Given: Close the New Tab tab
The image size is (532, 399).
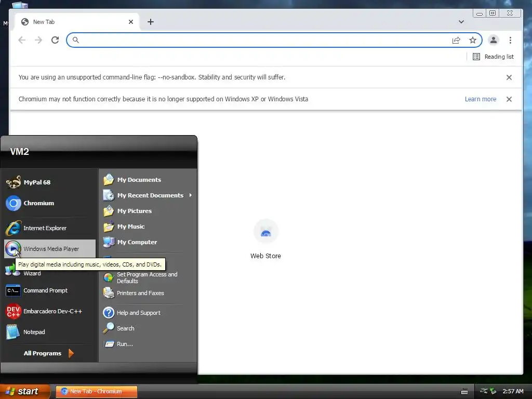Looking at the screenshot, I should point(131,22).
